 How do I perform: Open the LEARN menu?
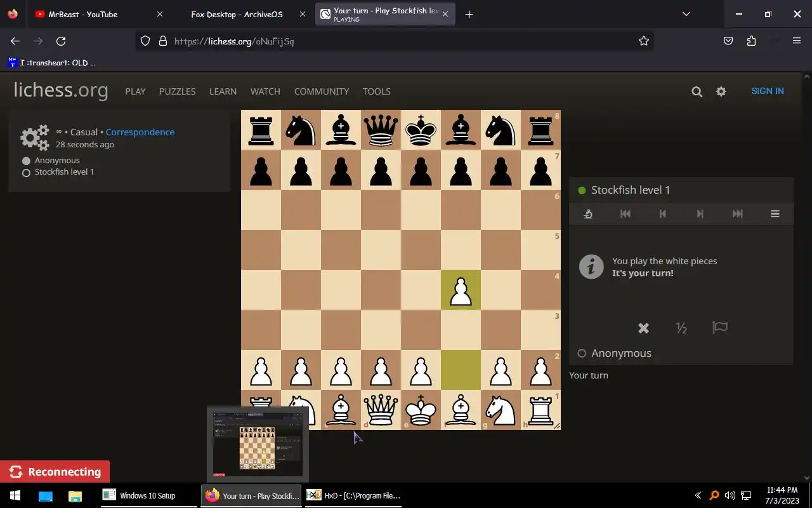[223, 91]
